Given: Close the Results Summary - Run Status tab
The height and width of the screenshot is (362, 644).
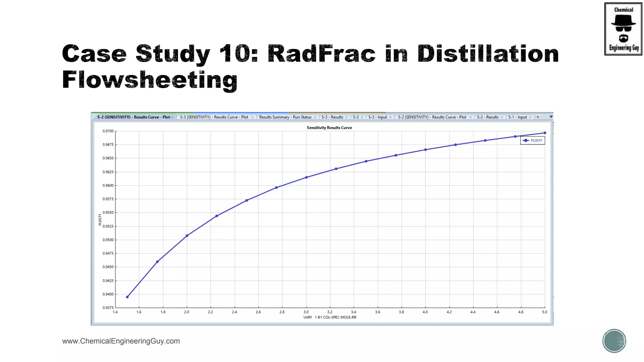Looking at the screenshot, I should (315, 117).
